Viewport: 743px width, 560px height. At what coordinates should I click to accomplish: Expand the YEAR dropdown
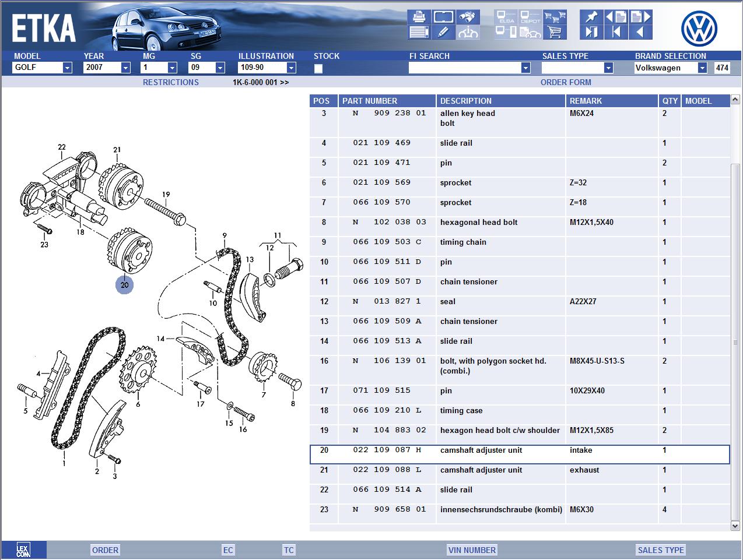pos(125,68)
